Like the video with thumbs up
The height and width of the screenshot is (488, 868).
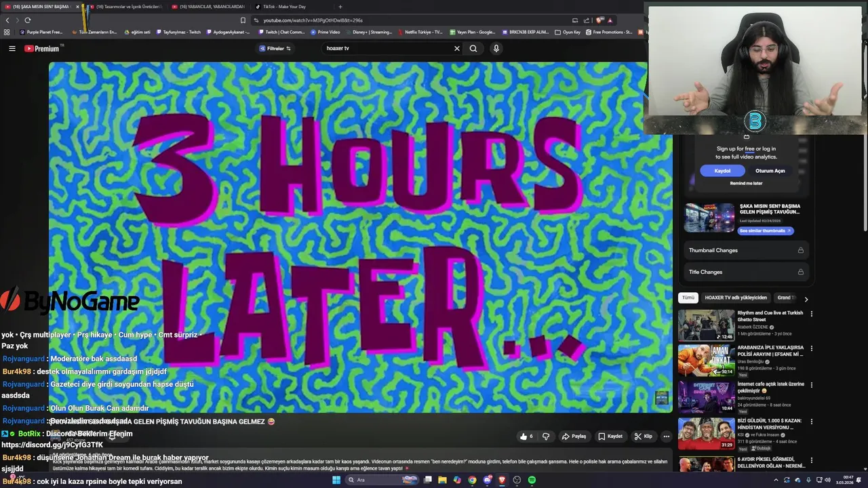point(526,436)
